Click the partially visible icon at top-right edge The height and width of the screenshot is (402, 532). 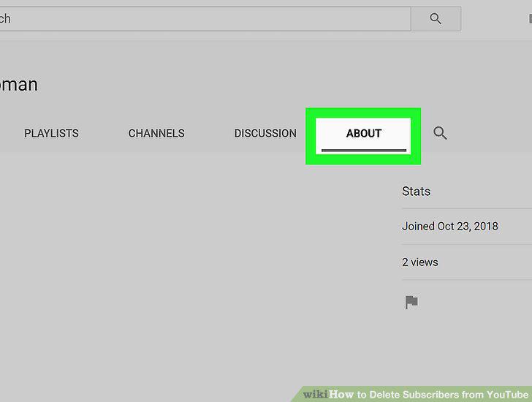click(x=530, y=19)
